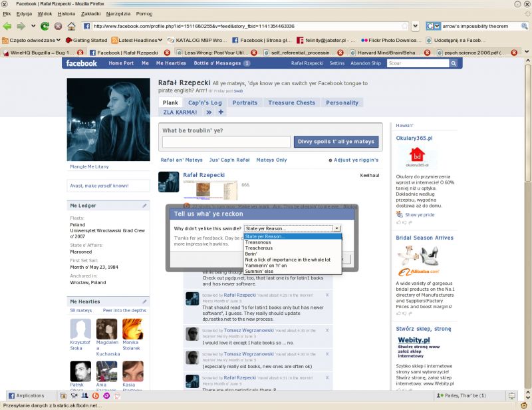Select 'Treacherous' in the reason list
The width and height of the screenshot is (532, 410).
point(293,248)
